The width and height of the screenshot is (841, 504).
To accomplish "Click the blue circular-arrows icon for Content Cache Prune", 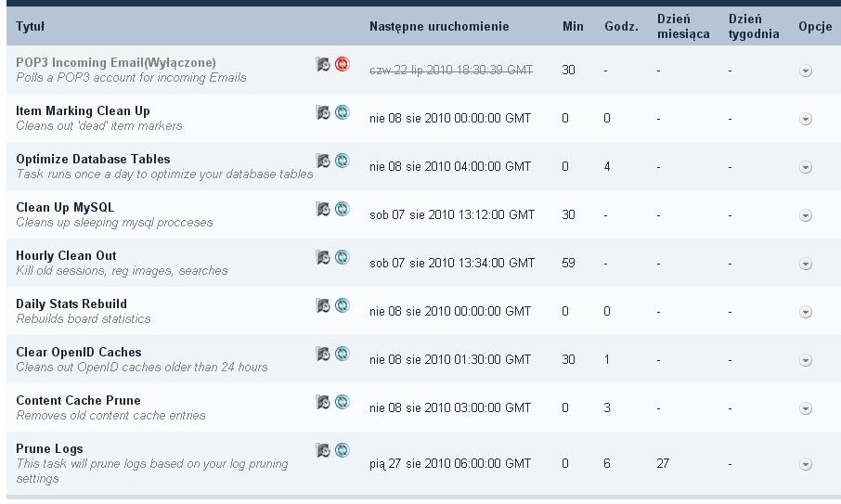I will (342, 402).
